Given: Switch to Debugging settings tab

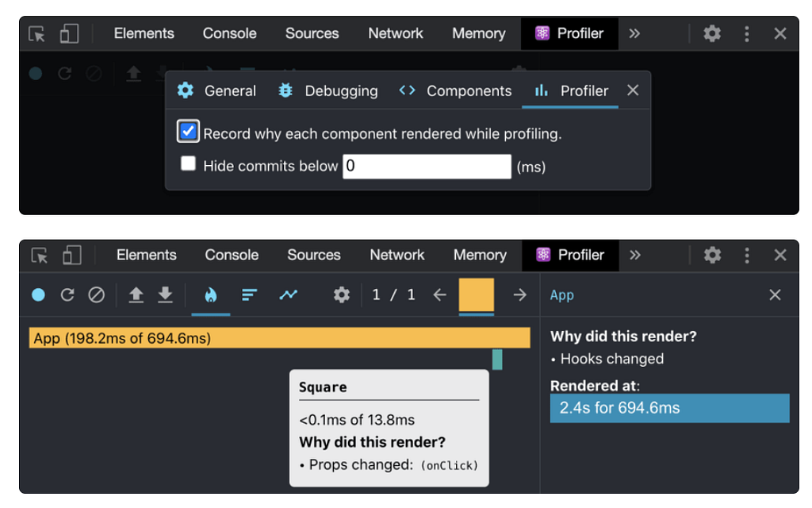Looking at the screenshot, I should (x=327, y=90).
